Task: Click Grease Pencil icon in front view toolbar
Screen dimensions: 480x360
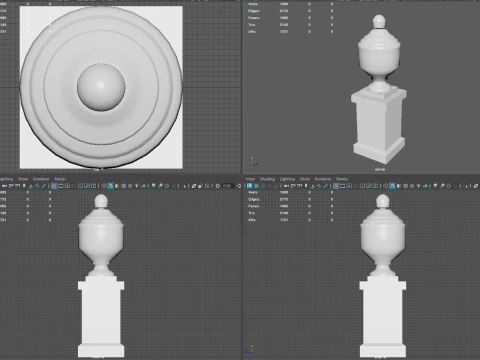Action: 44,186
